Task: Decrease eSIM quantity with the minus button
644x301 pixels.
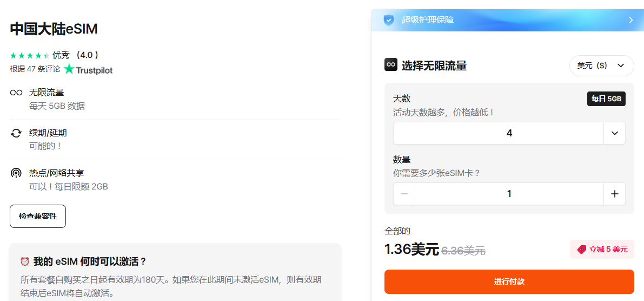Action: (x=404, y=194)
